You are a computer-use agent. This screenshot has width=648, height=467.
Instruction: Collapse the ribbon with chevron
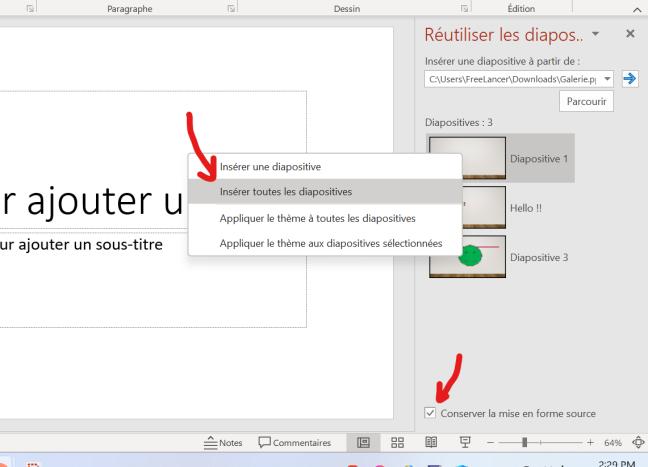(x=638, y=9)
